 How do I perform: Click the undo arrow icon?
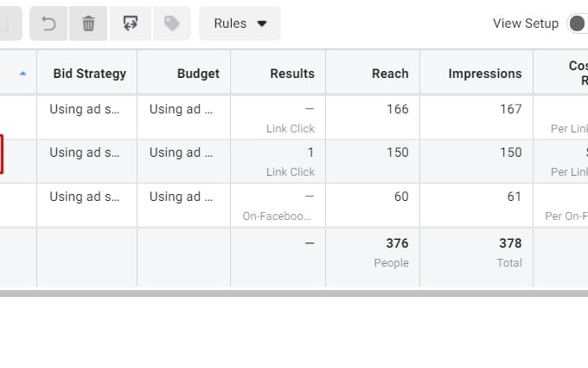pos(48,23)
